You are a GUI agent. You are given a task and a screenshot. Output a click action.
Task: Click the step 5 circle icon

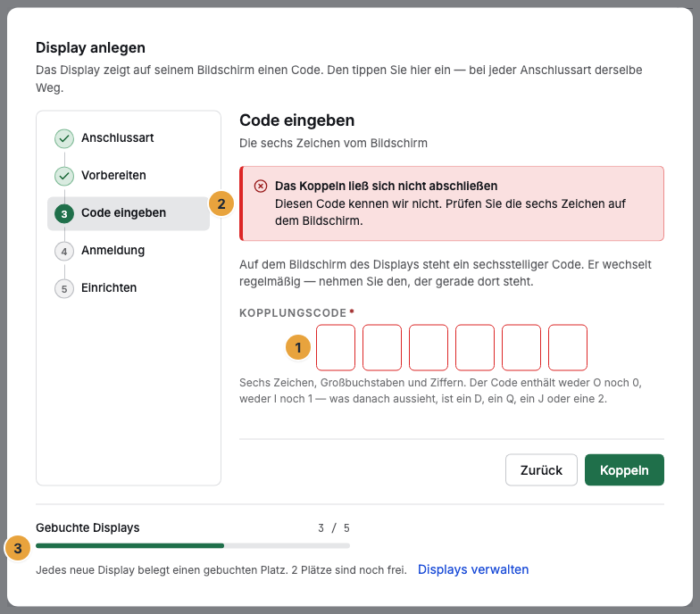64,289
